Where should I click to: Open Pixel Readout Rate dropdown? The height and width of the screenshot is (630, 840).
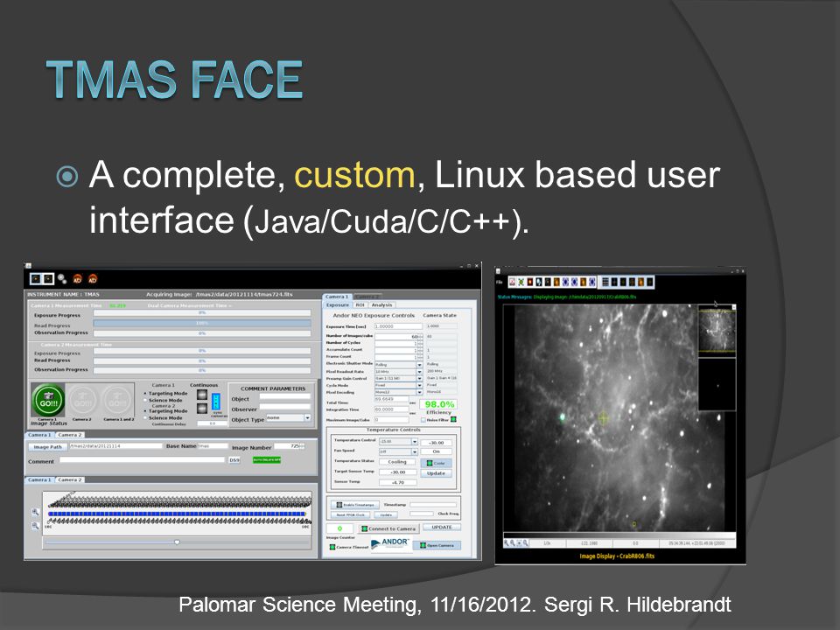tap(419, 371)
